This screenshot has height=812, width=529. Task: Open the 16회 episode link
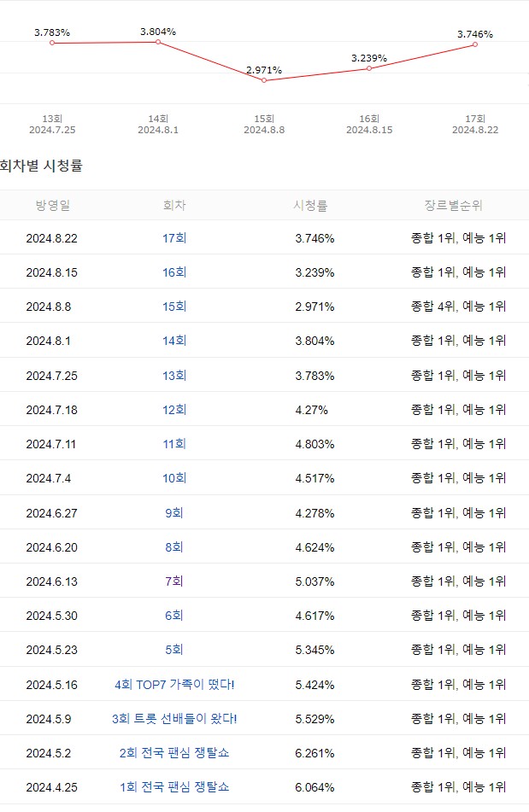click(x=174, y=272)
